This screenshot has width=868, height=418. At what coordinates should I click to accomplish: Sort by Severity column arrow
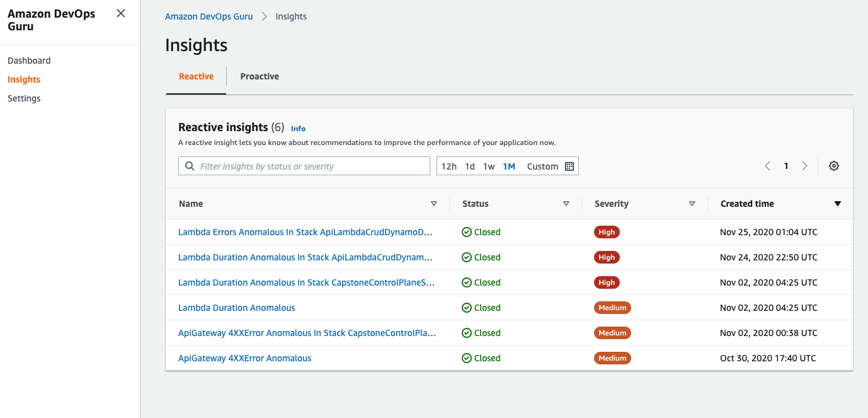tap(692, 204)
